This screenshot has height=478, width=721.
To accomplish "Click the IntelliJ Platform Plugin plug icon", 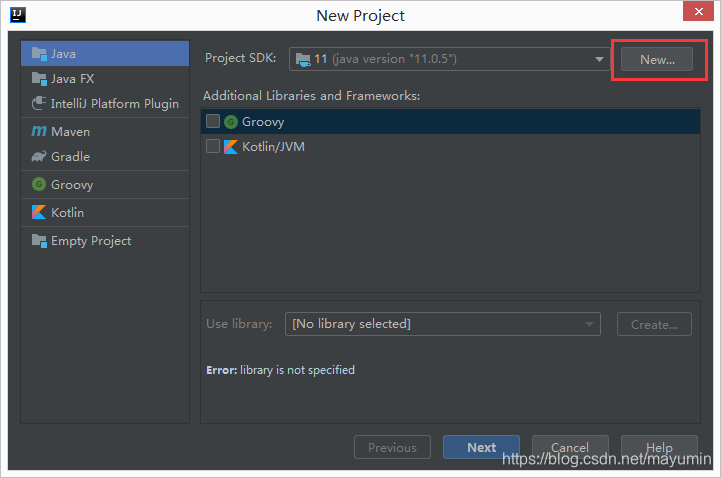I will click(x=39, y=103).
